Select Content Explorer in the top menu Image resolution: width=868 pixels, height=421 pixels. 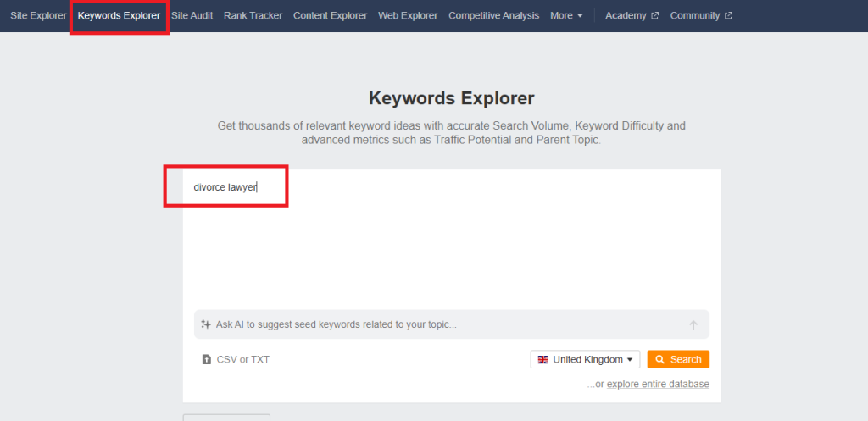click(330, 15)
